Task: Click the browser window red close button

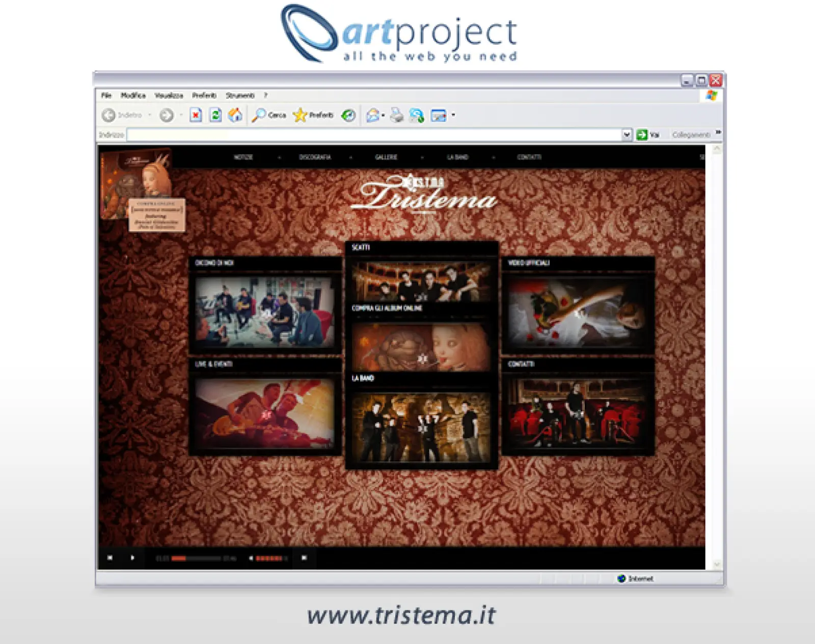Action: tap(716, 80)
